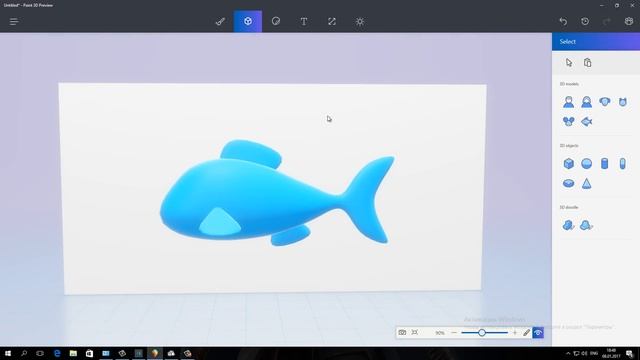Click the 90% zoom value field
The height and width of the screenshot is (360, 640).
pyautogui.click(x=439, y=333)
